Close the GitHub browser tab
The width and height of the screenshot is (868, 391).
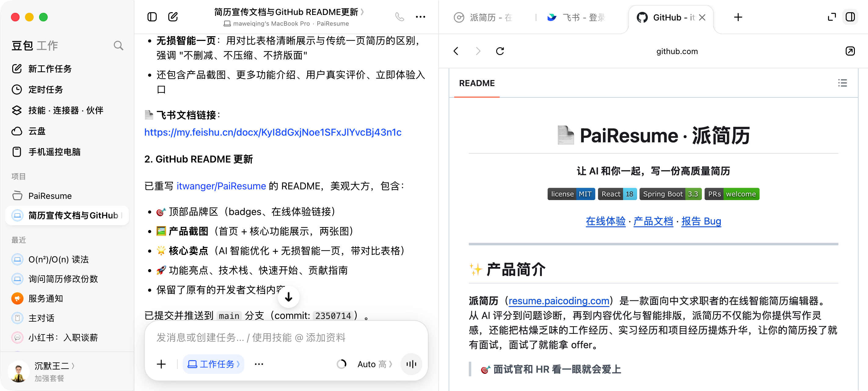tap(702, 17)
